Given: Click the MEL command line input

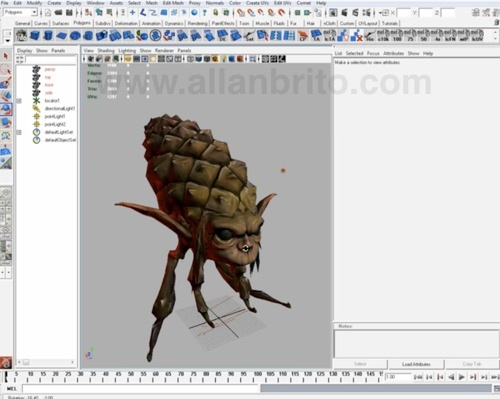Looking at the screenshot, I should (x=140, y=388).
